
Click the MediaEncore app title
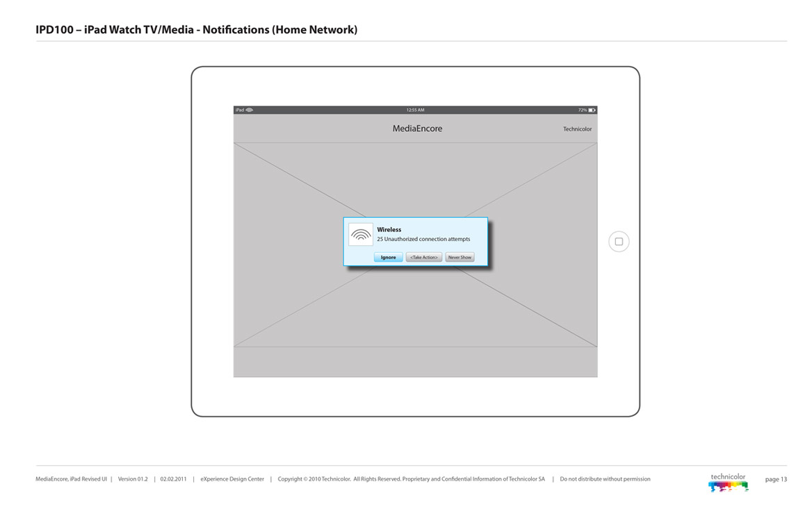tap(417, 128)
